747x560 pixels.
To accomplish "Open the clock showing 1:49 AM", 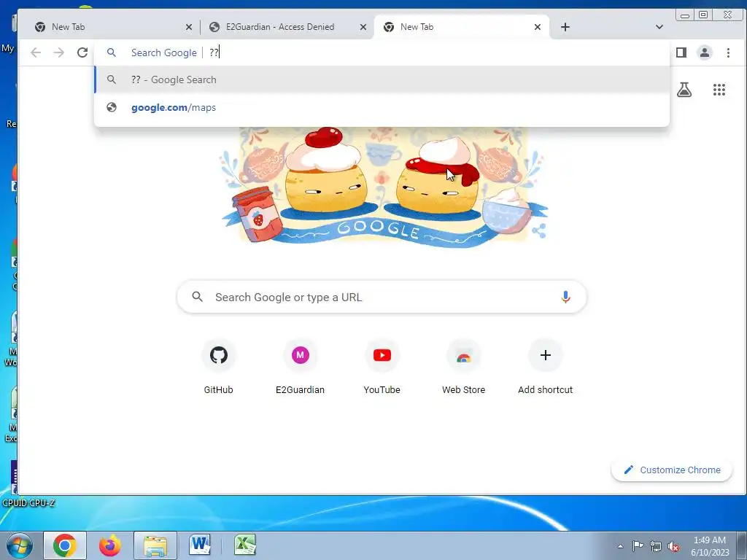I will coord(710,546).
